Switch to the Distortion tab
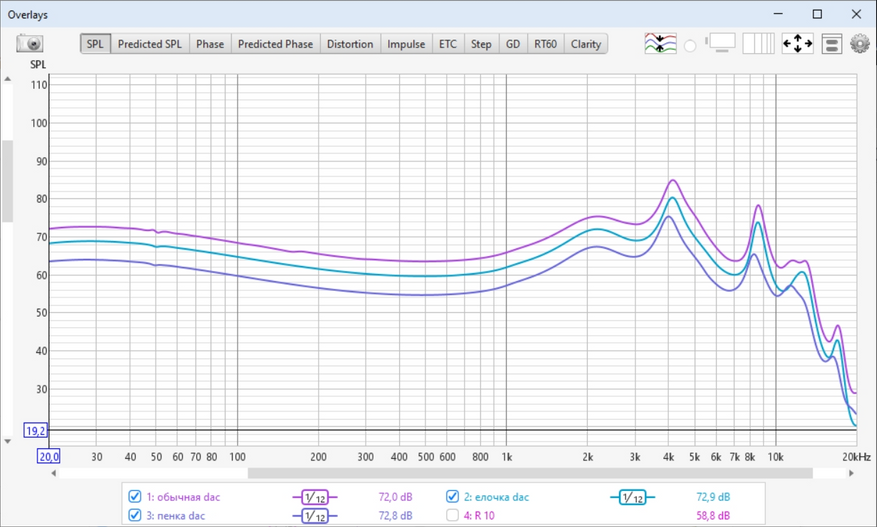The image size is (877, 527). click(349, 44)
